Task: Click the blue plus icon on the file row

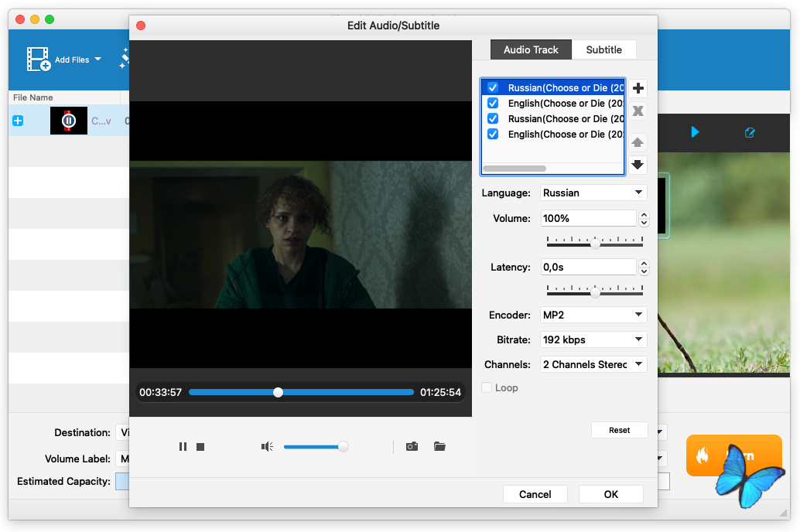Action: click(x=18, y=121)
